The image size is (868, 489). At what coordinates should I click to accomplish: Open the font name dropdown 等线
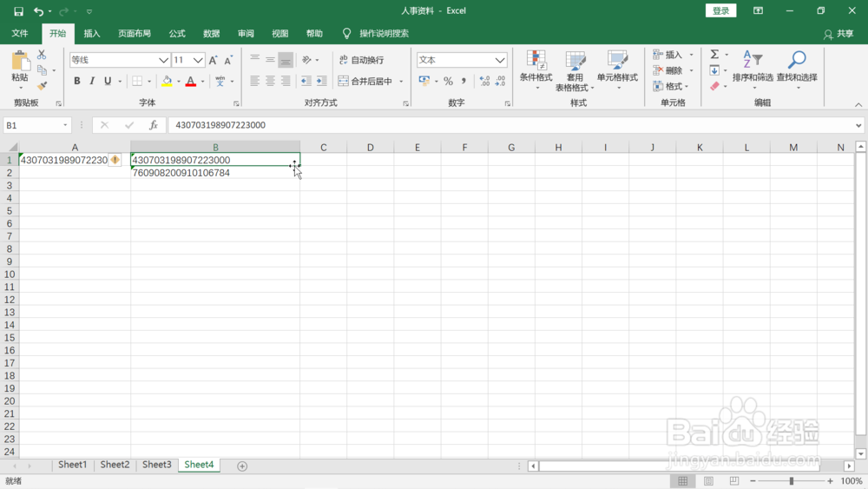click(163, 60)
